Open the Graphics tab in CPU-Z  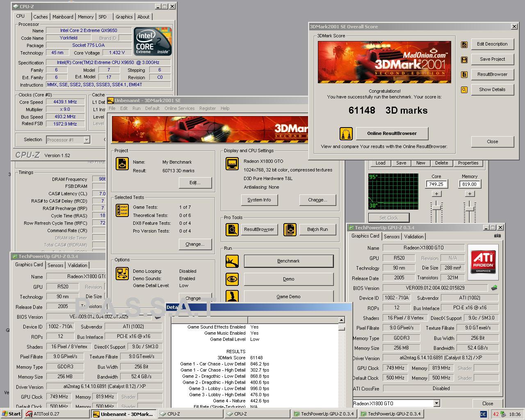click(124, 17)
